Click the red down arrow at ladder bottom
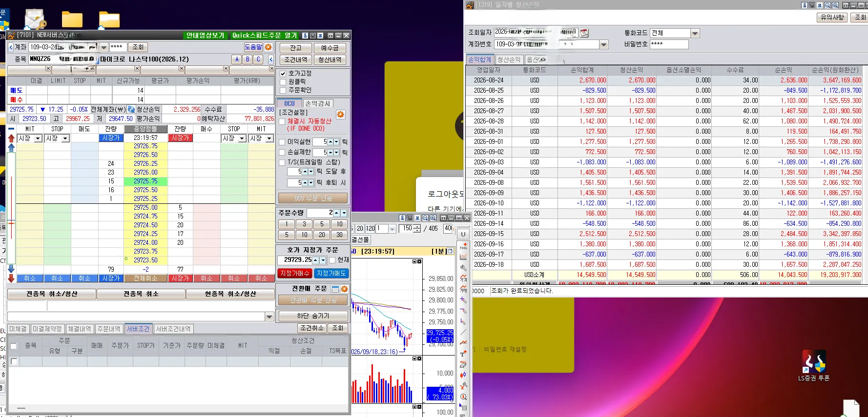The height and width of the screenshot is (417, 868). (11, 278)
